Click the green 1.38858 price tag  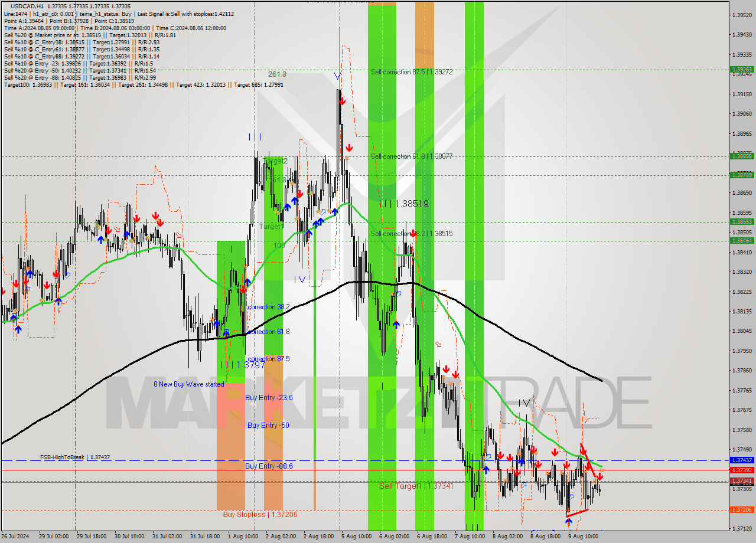742,156
